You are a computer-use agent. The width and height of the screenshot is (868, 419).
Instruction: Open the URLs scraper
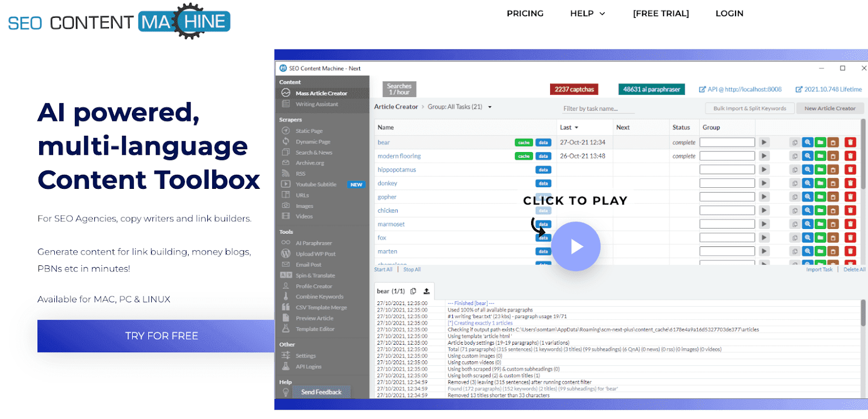pyautogui.click(x=302, y=195)
